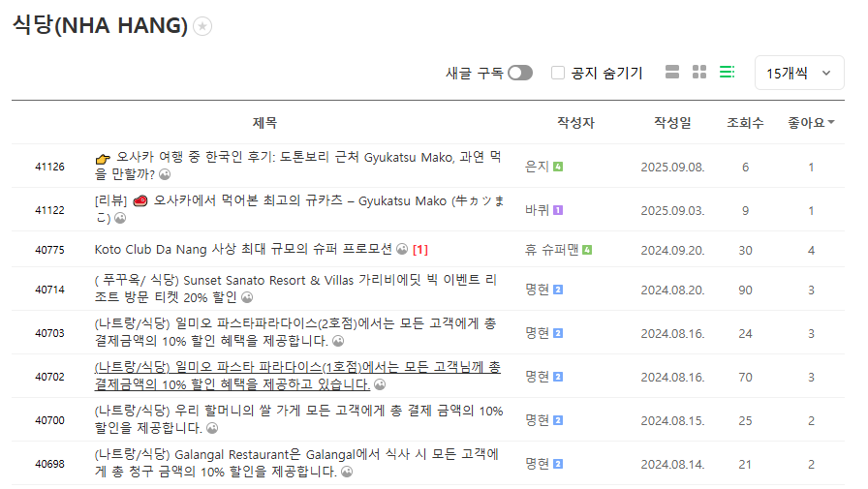Open the 일미오 파스타파라다이스(2호점) post
Viewport: 868px width, 489px height.
[x=295, y=332]
